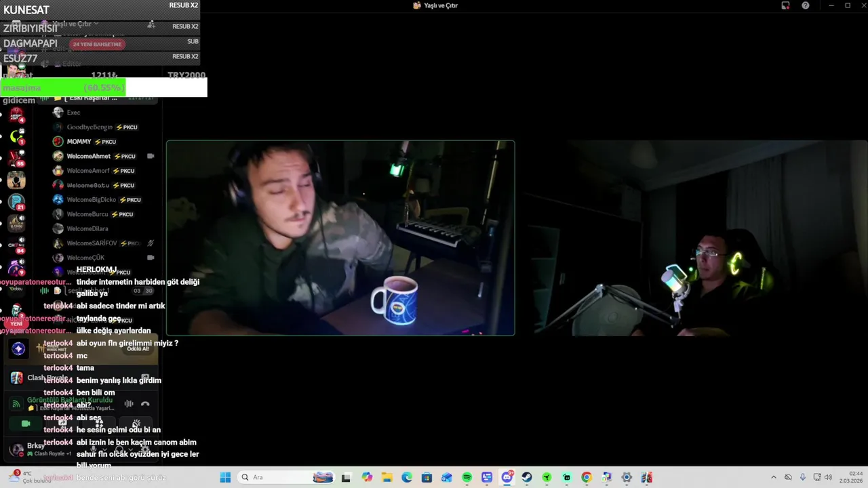Toggle the microphone tray icon
Image resolution: width=868 pixels, height=488 pixels.
point(803,477)
